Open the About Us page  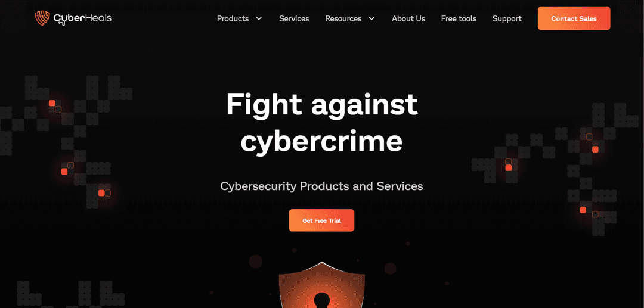(408, 18)
